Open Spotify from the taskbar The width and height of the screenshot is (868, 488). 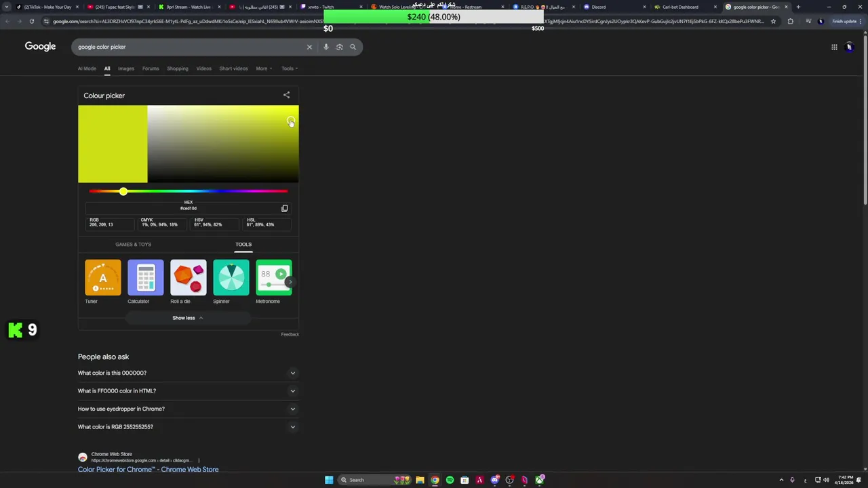click(450, 480)
